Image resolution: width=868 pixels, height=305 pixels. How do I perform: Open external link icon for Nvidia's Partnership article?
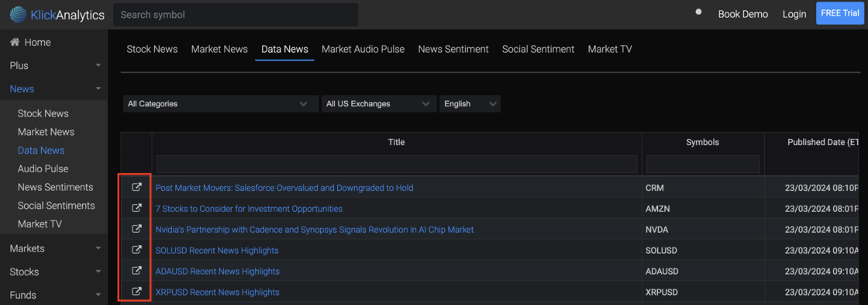pyautogui.click(x=136, y=229)
